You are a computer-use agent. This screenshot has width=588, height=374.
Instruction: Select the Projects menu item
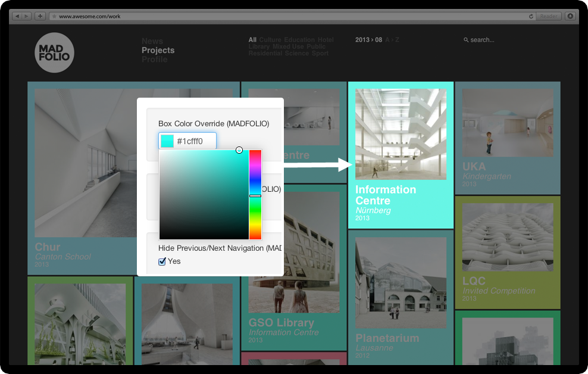pos(158,50)
